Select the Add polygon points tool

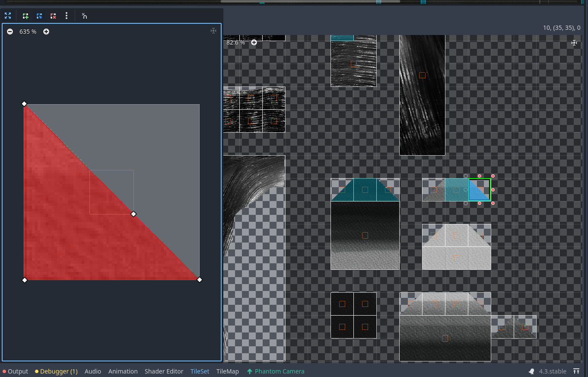coord(25,16)
